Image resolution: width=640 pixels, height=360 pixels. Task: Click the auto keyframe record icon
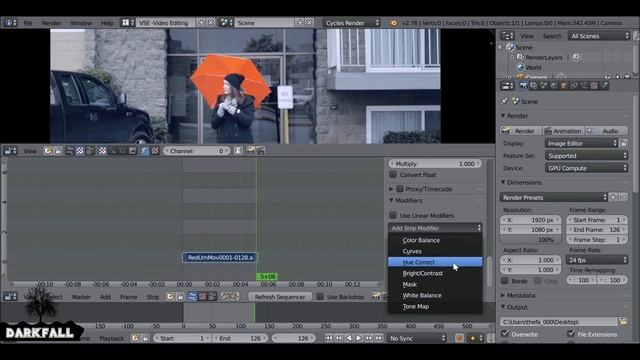click(x=459, y=338)
